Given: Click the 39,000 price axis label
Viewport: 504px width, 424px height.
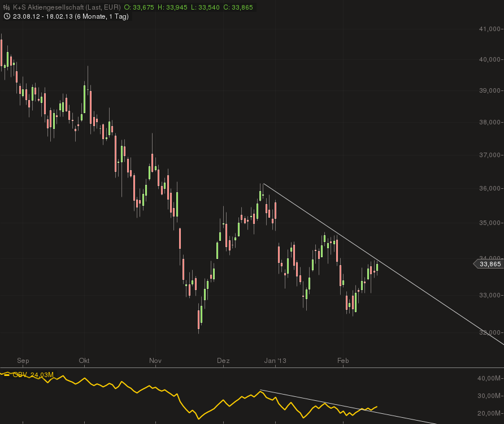Looking at the screenshot, I should [489, 90].
